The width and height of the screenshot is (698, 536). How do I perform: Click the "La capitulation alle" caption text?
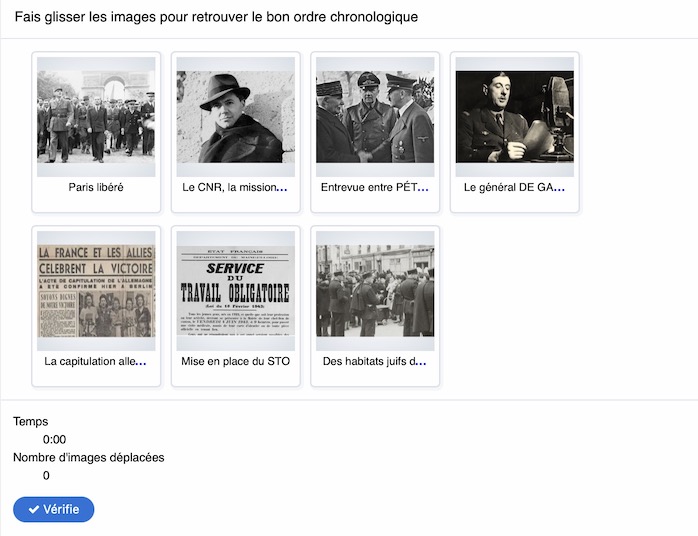point(90,361)
